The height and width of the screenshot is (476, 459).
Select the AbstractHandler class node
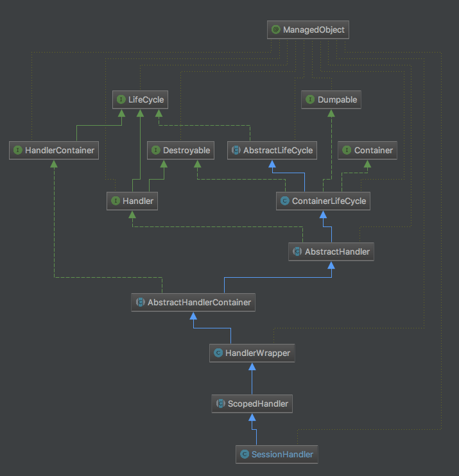[x=331, y=251]
